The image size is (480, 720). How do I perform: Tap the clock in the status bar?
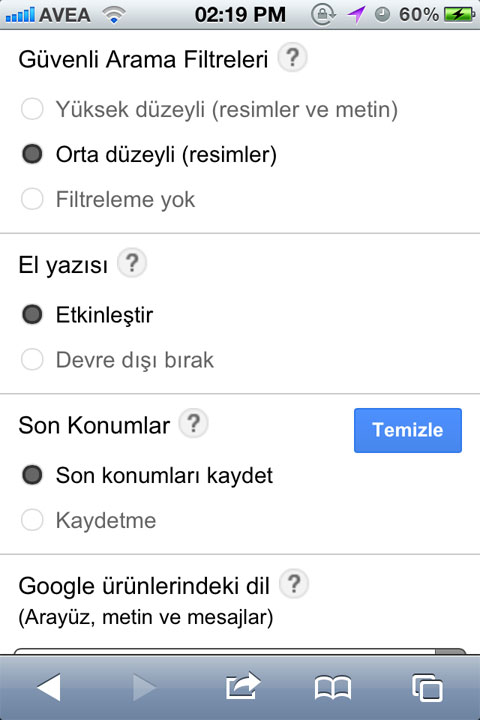[x=240, y=15]
